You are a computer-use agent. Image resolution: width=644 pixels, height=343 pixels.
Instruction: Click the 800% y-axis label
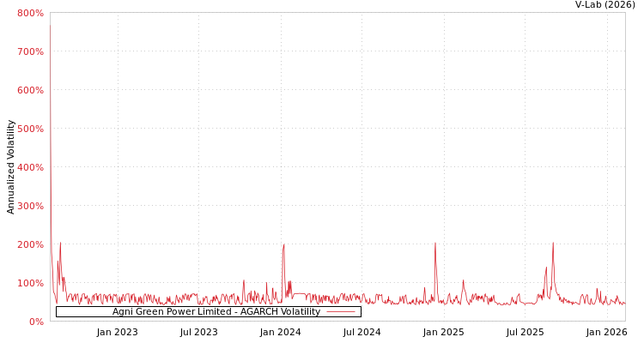coord(30,13)
